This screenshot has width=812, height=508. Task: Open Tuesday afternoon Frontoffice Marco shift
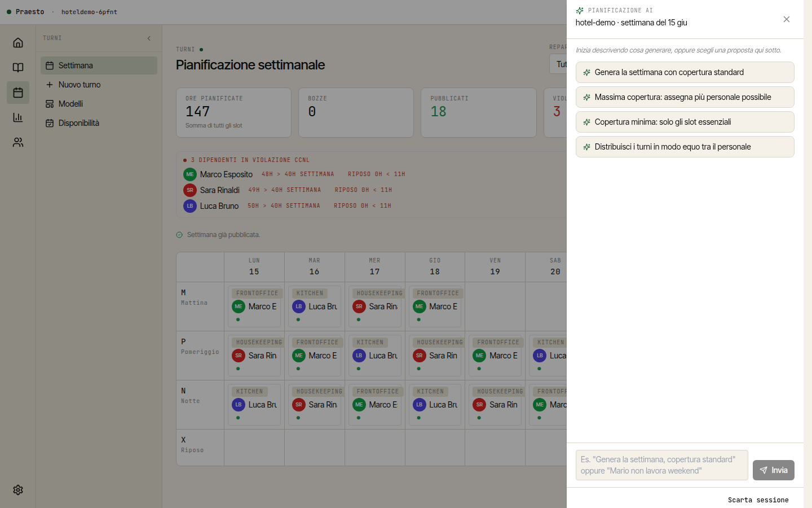pos(315,356)
